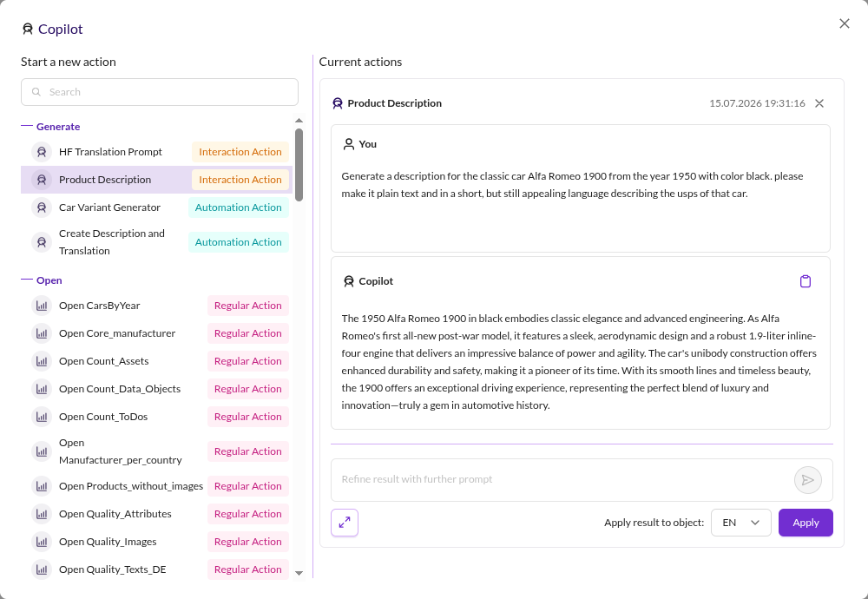Click the Open Count_ToDos chart icon
Screen dimensions: 868x599
(x=42, y=417)
